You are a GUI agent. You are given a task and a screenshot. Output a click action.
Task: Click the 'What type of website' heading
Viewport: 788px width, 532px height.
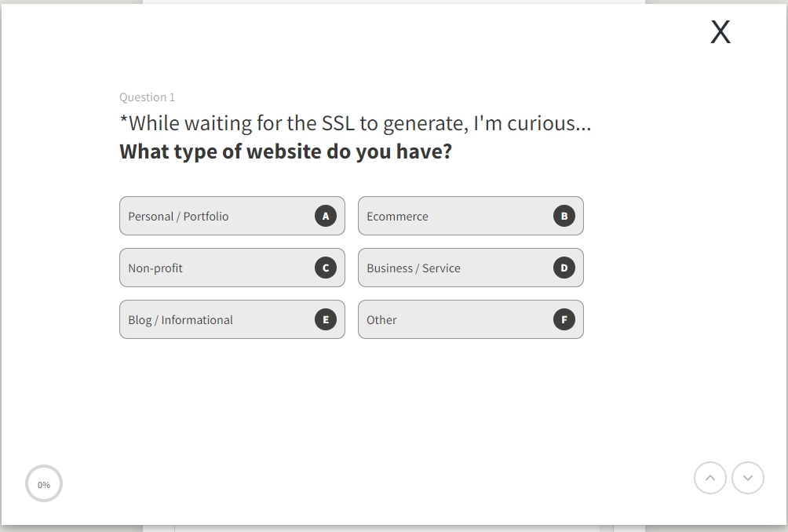click(x=286, y=151)
